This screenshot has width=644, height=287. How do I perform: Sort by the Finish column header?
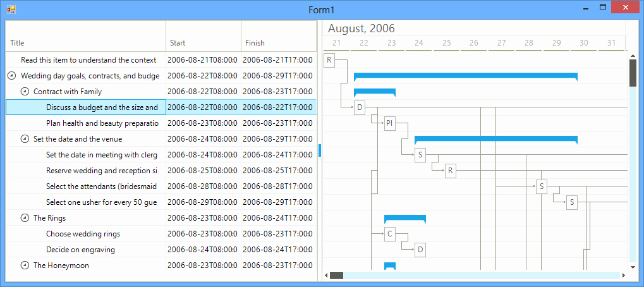tap(279, 36)
